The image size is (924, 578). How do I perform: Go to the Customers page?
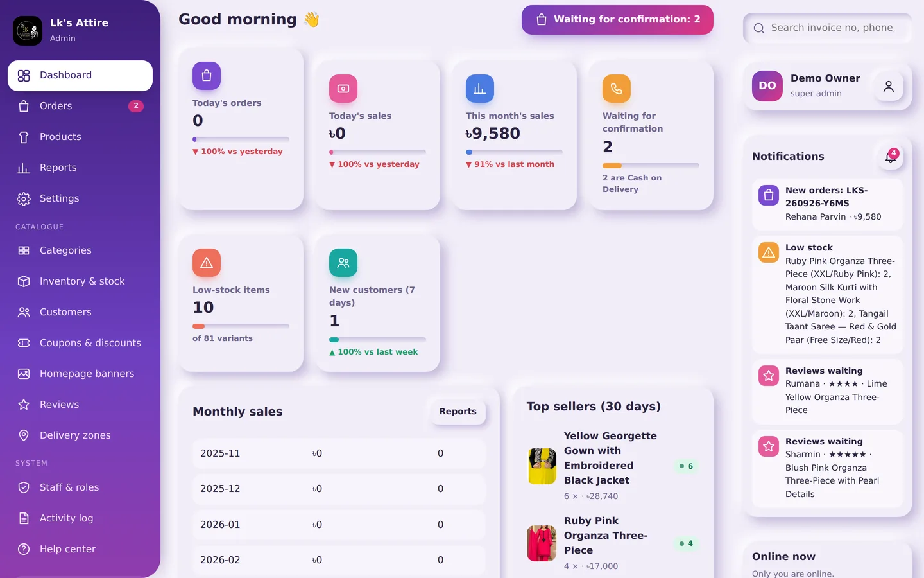tap(80, 313)
